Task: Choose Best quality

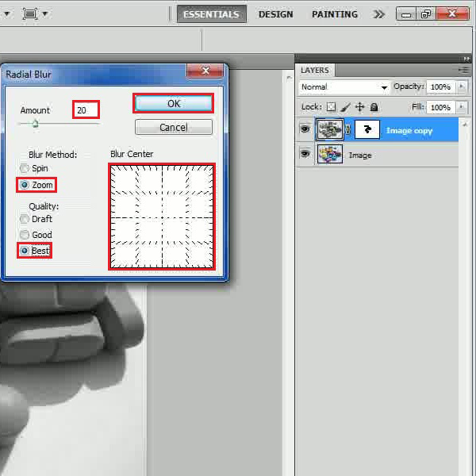Action: pos(34,251)
